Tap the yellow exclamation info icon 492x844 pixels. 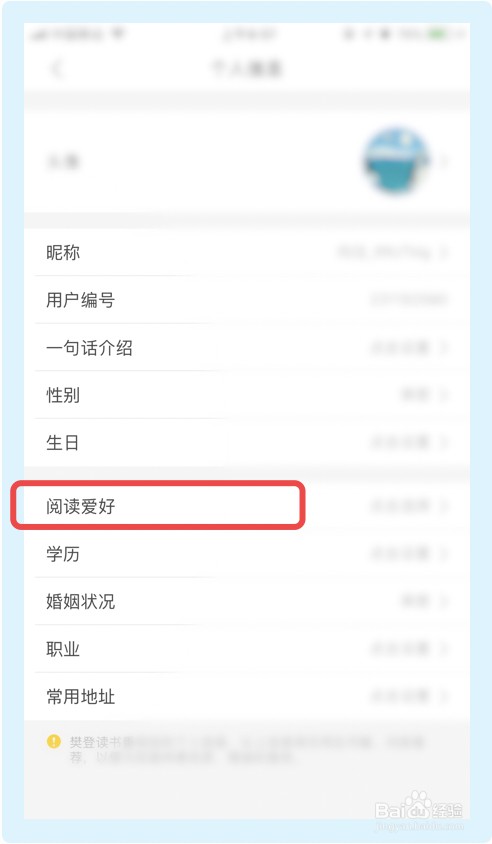pyautogui.click(x=54, y=741)
